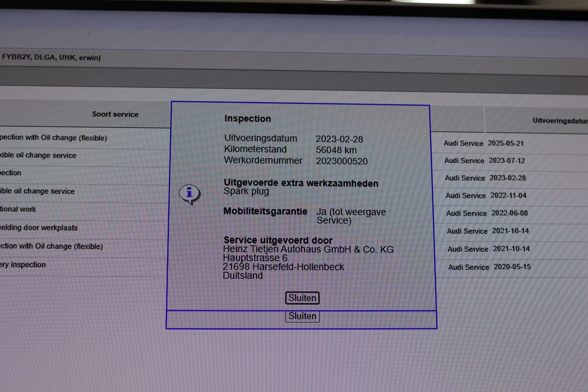Click the work order number 2023000520
The width and height of the screenshot is (588, 392).
click(x=342, y=161)
